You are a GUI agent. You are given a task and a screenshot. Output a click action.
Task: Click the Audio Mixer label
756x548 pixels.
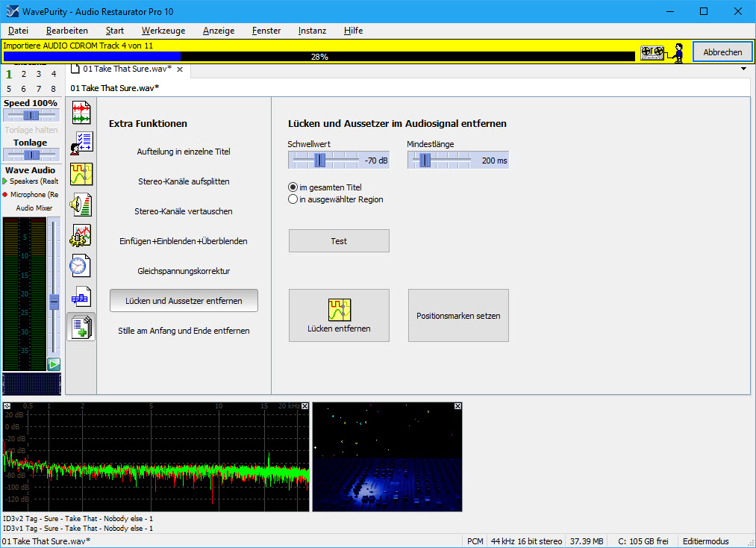(x=34, y=208)
